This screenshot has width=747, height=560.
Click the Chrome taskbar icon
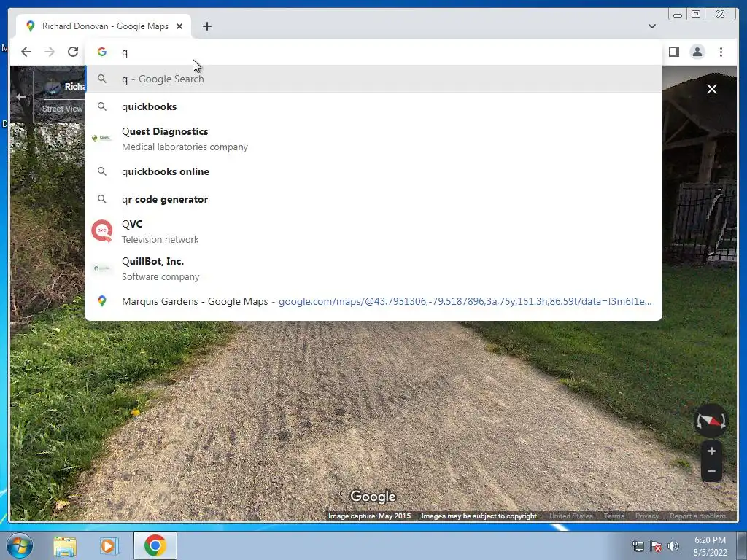pyautogui.click(x=155, y=545)
